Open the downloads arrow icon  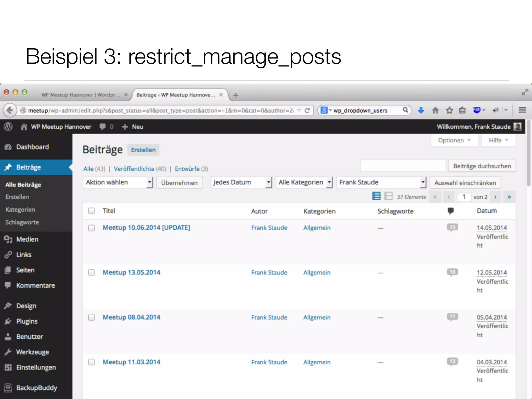click(421, 110)
